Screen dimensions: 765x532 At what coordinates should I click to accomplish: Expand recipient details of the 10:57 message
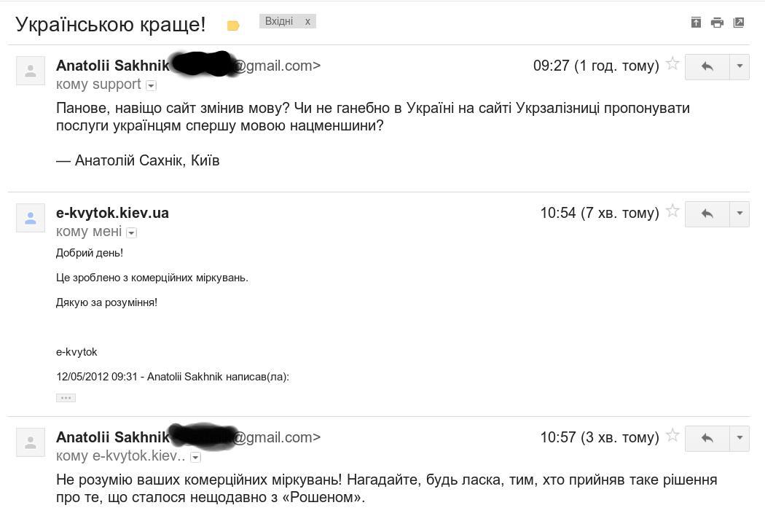click(x=195, y=457)
